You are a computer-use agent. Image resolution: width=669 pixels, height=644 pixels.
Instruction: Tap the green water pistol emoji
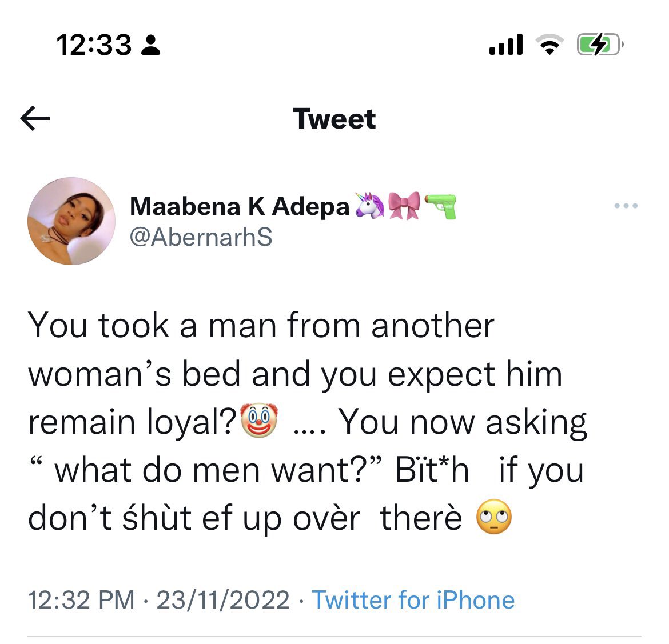click(440, 206)
